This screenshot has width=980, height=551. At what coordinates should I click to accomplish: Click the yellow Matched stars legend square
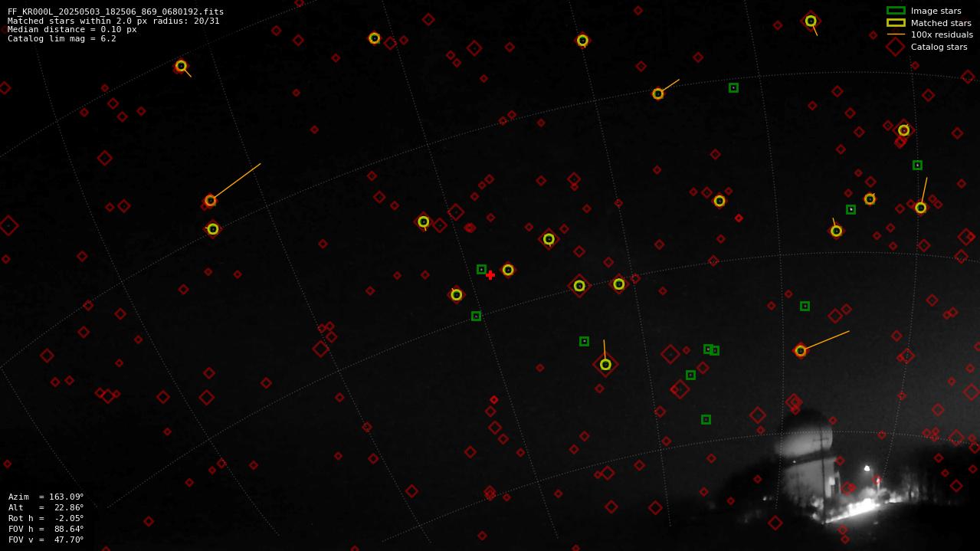(896, 23)
